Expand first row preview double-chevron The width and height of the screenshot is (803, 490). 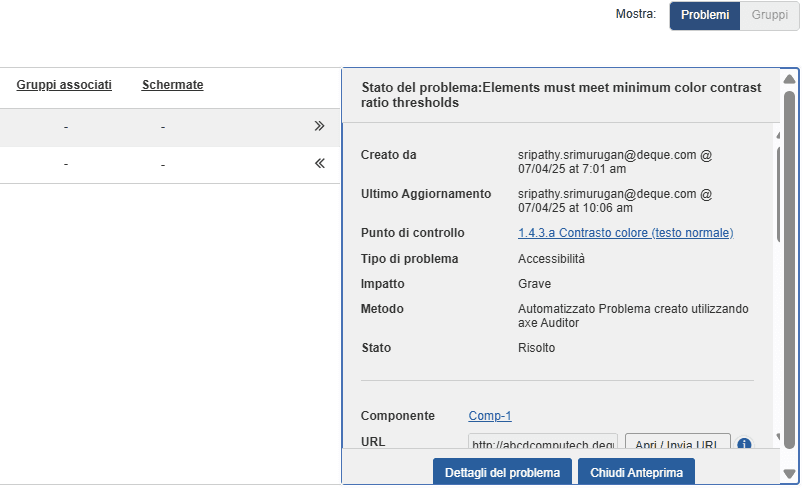click(319, 127)
